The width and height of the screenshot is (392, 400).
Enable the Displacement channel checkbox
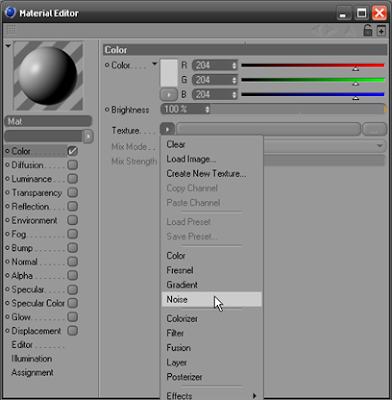tap(73, 331)
